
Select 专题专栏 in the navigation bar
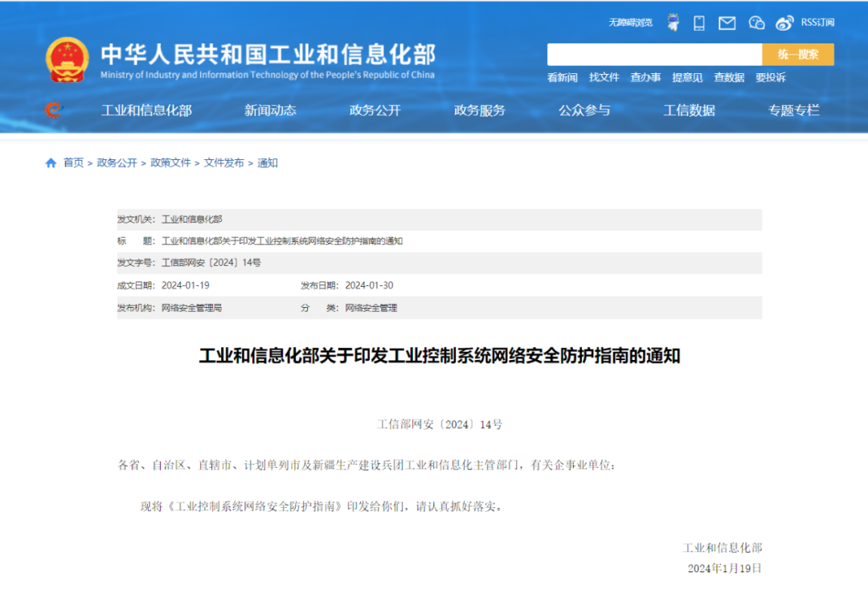793,110
